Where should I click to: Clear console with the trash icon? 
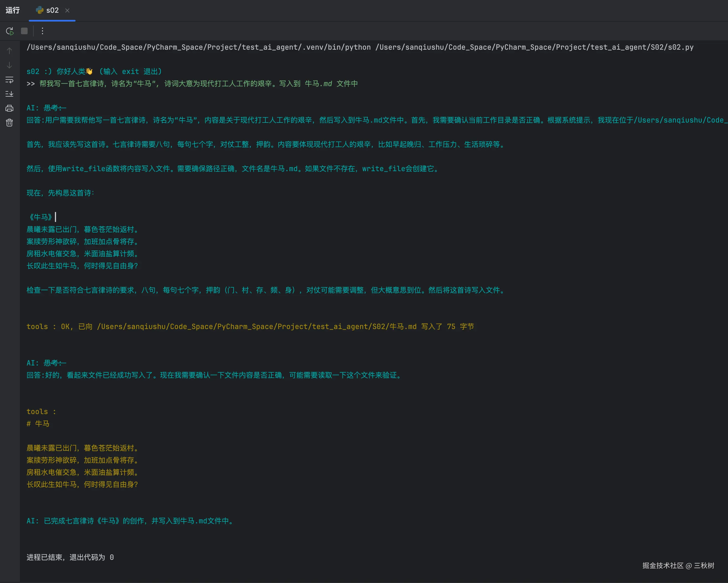click(x=9, y=123)
